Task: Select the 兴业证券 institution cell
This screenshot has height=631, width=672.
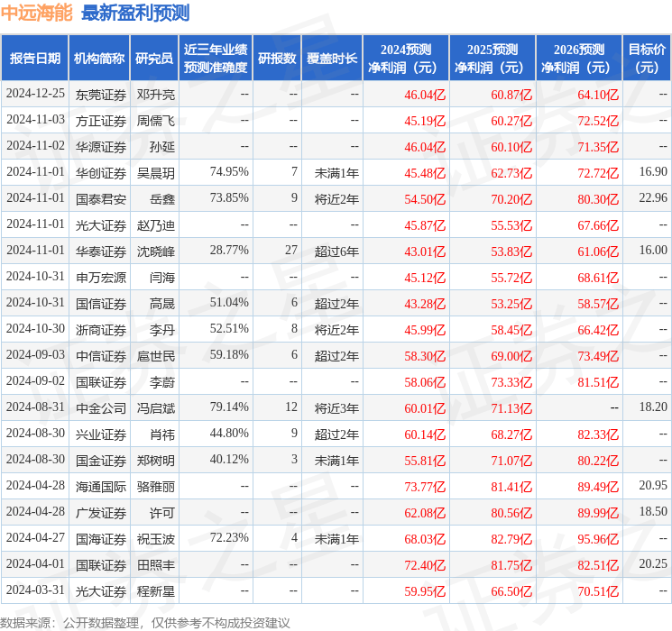Action: pyautogui.click(x=101, y=434)
